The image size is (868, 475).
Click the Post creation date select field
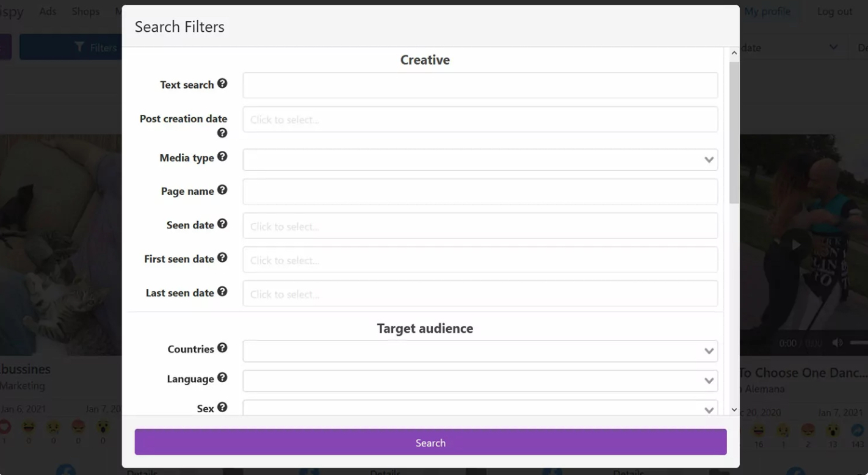click(480, 119)
